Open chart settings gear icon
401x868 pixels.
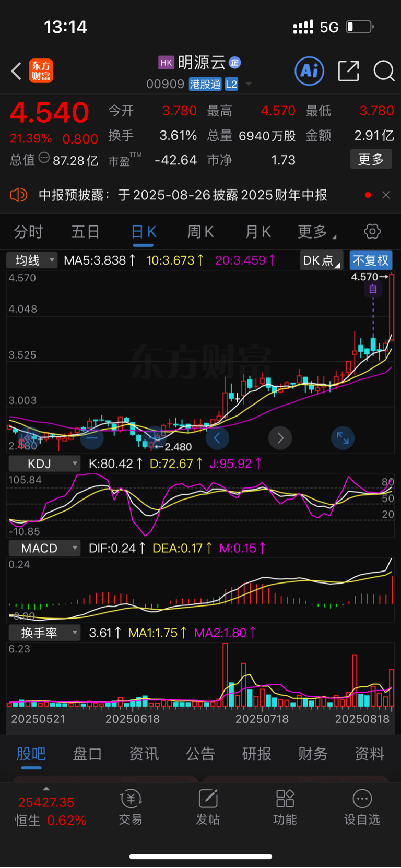pos(372,231)
